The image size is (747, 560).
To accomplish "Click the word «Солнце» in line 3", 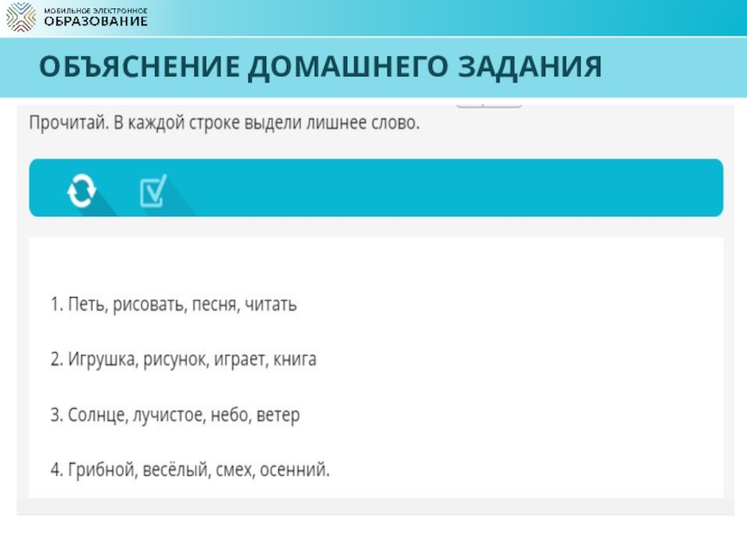I will click(94, 414).
